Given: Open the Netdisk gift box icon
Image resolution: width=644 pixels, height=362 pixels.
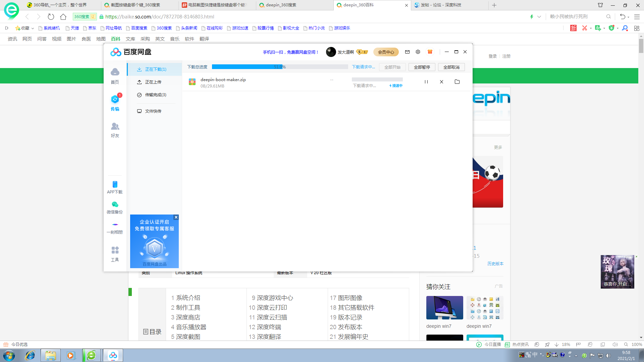Looking at the screenshot, I should [430, 52].
